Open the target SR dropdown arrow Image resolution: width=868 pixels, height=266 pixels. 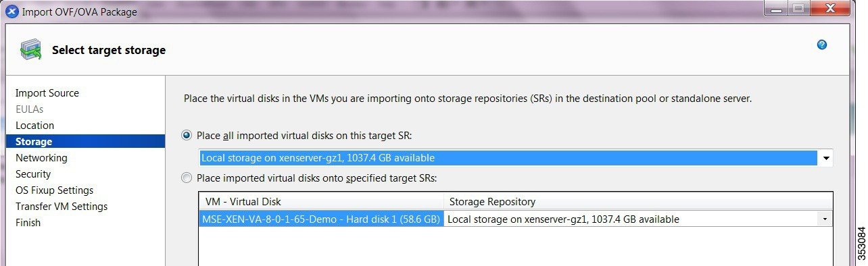tap(826, 158)
